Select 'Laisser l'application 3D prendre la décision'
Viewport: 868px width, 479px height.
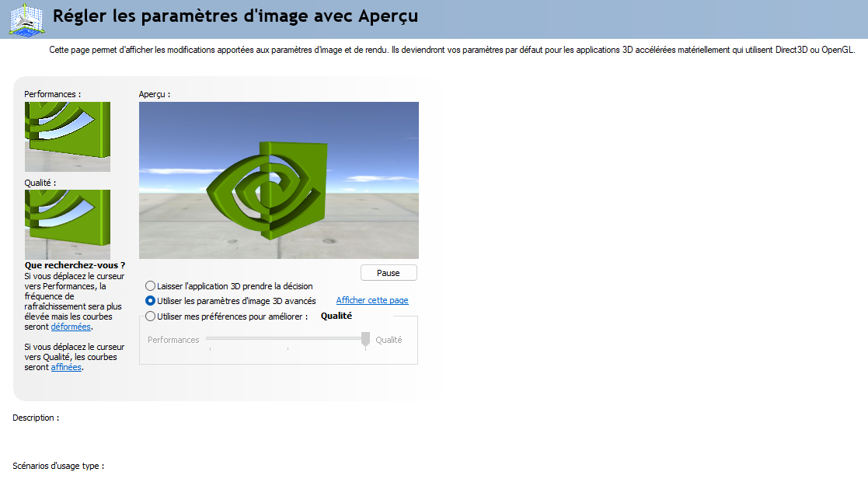150,286
